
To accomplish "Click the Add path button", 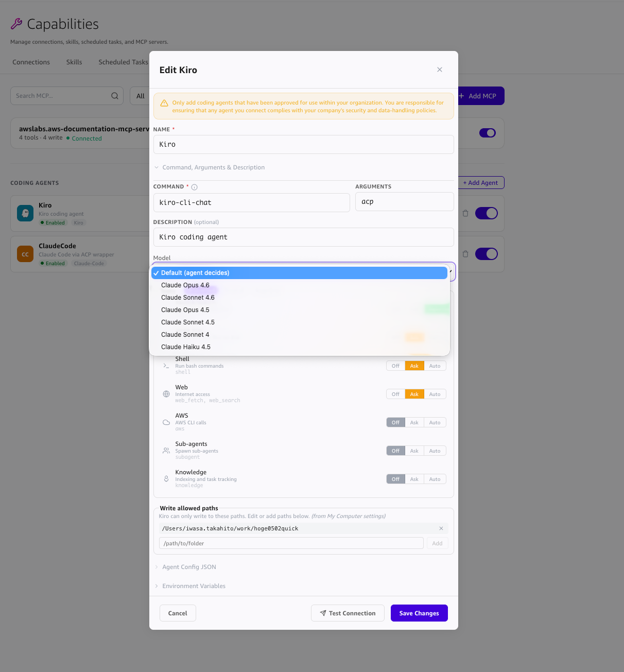I will click(x=437, y=543).
